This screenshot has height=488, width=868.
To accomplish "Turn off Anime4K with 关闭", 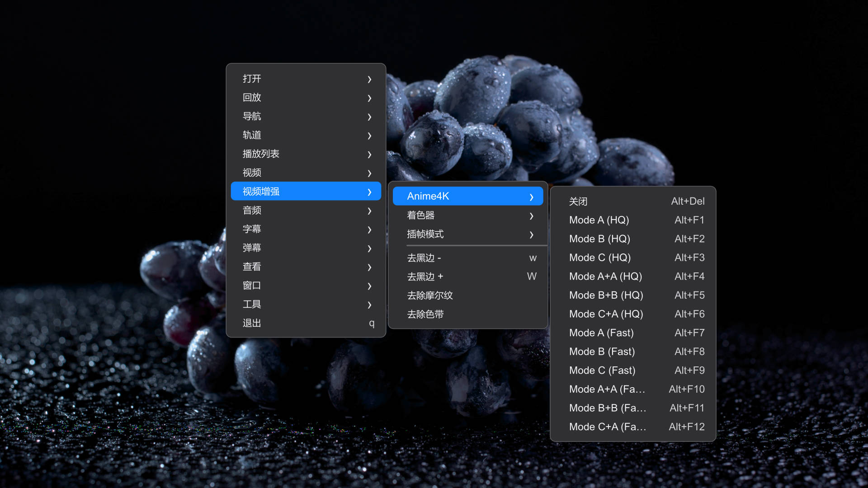I will click(x=633, y=202).
